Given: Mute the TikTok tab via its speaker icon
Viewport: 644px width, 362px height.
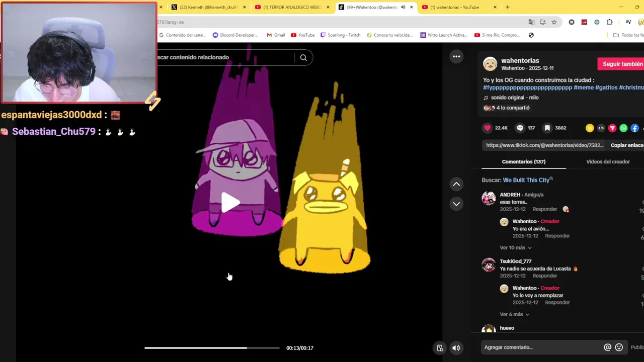Looking at the screenshot, I should 403,7.
